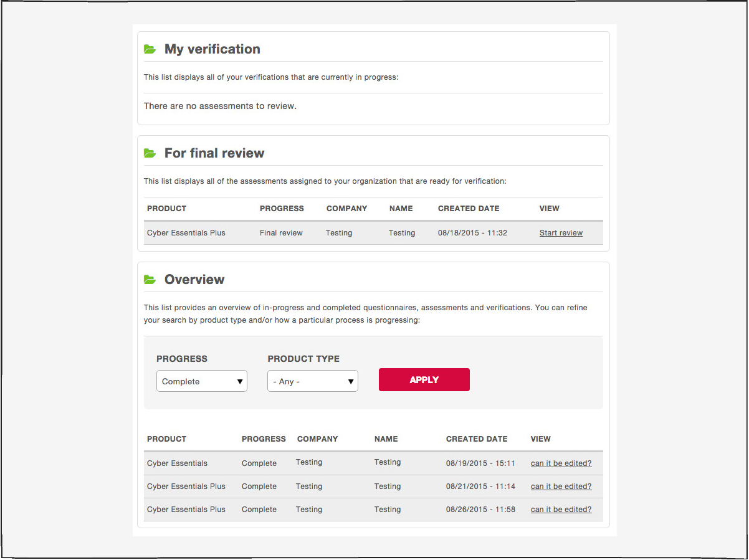Click NAME column header in Overview table

click(x=386, y=439)
